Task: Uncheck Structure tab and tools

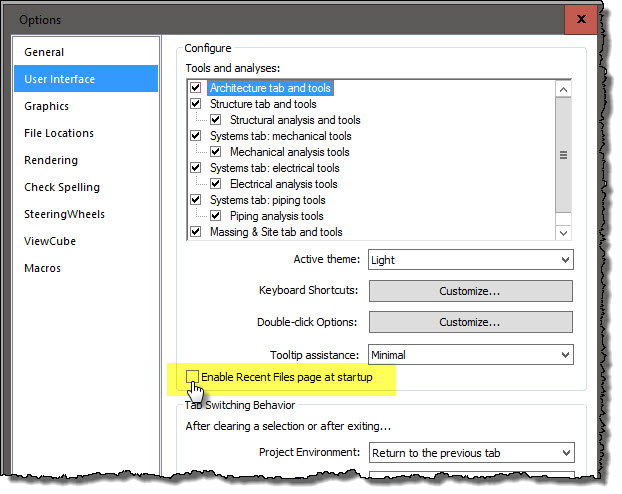Action: click(196, 104)
